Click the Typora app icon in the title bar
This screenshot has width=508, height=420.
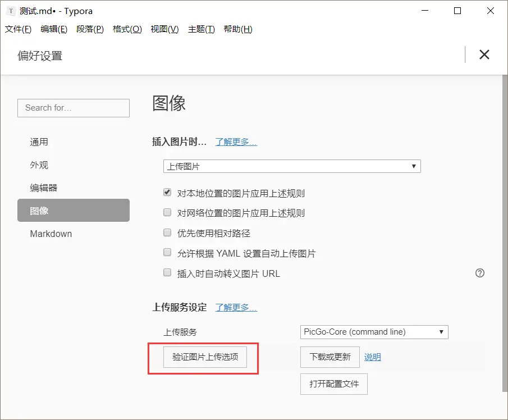[11, 11]
